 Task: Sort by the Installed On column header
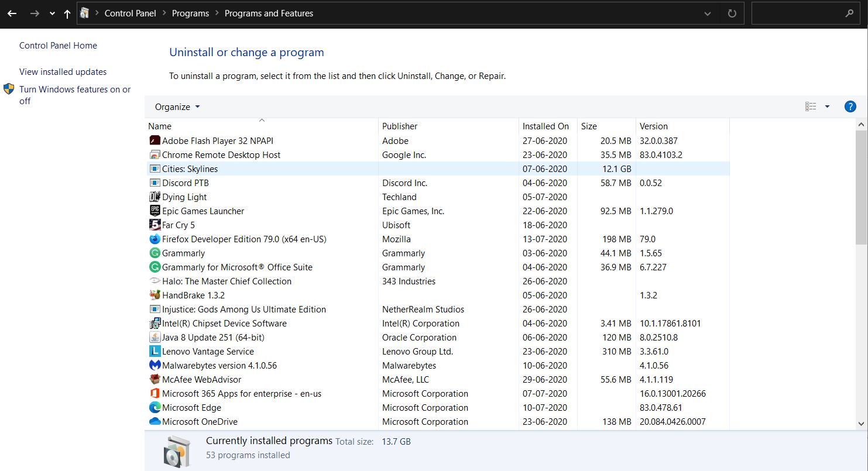[548, 126]
